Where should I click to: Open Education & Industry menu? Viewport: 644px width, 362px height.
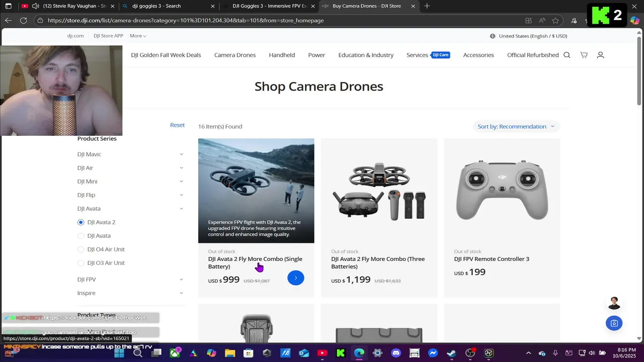click(x=366, y=55)
